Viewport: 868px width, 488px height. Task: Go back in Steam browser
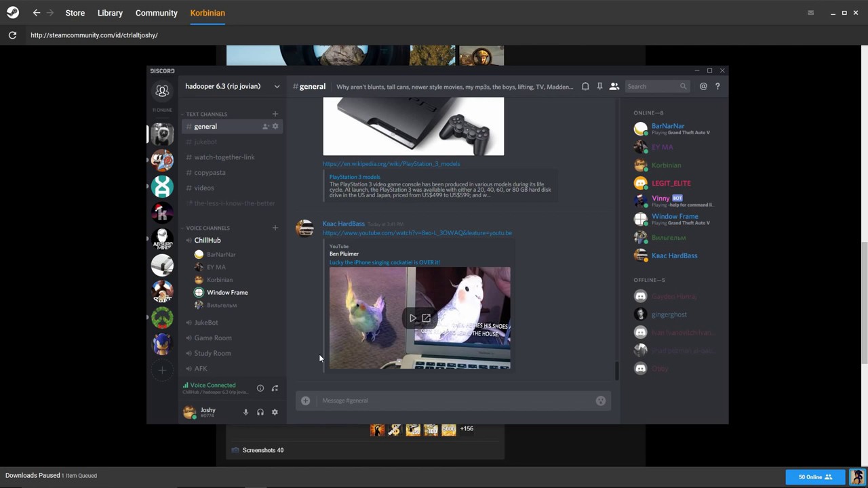click(37, 13)
